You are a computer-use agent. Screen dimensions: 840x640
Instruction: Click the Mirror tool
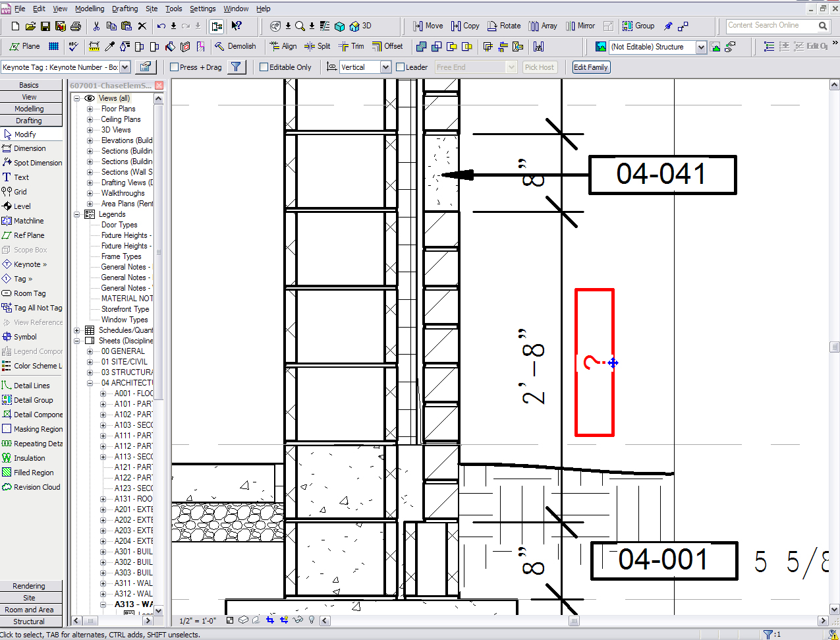580,26
